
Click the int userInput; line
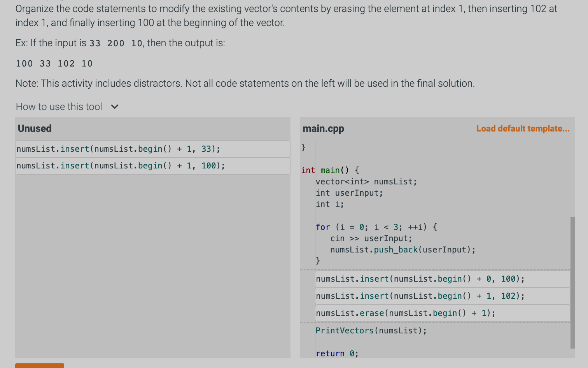coord(349,193)
